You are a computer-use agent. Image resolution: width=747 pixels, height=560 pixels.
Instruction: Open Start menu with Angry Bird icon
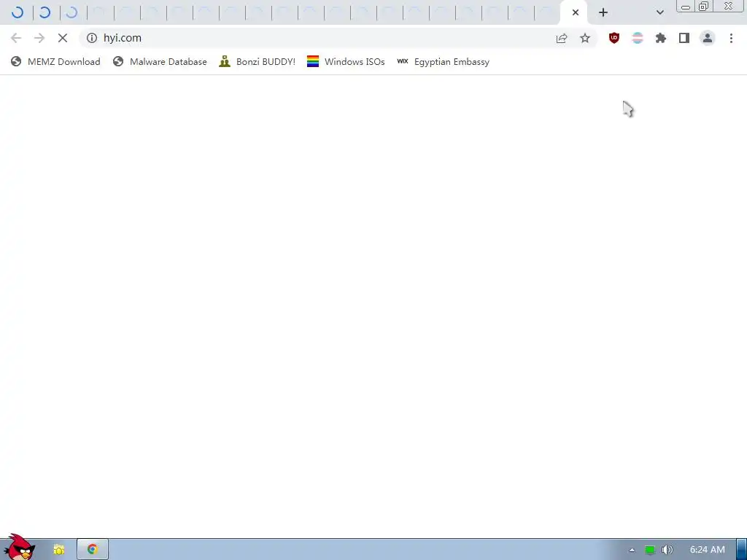[19, 548]
